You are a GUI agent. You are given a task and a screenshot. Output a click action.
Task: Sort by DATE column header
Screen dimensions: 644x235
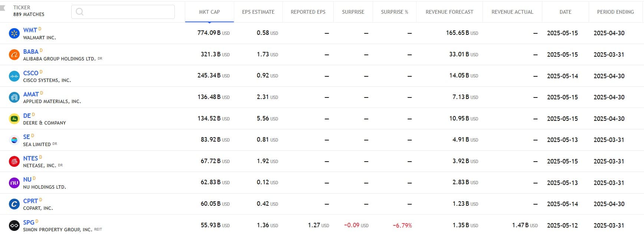tap(565, 12)
